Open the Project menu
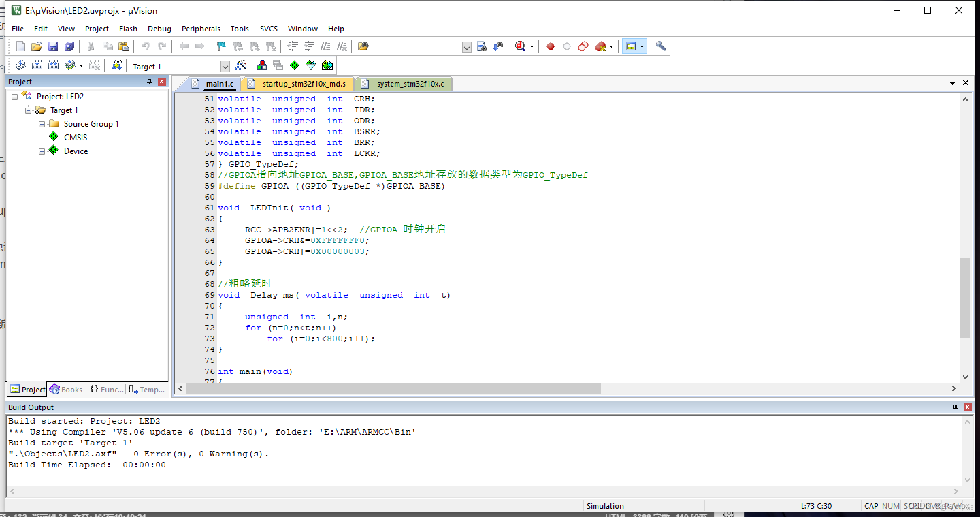The height and width of the screenshot is (517, 980). (x=97, y=29)
